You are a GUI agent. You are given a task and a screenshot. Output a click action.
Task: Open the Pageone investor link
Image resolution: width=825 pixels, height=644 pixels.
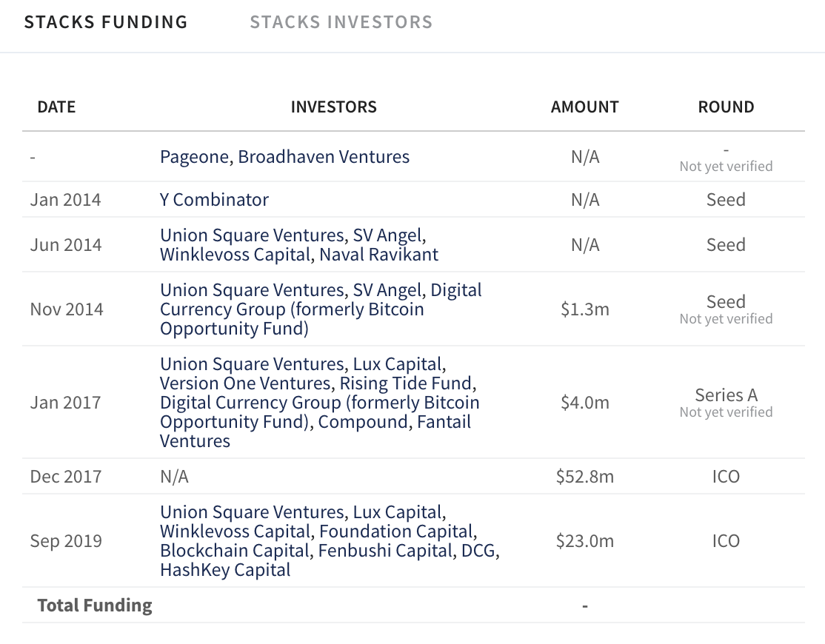195,157
